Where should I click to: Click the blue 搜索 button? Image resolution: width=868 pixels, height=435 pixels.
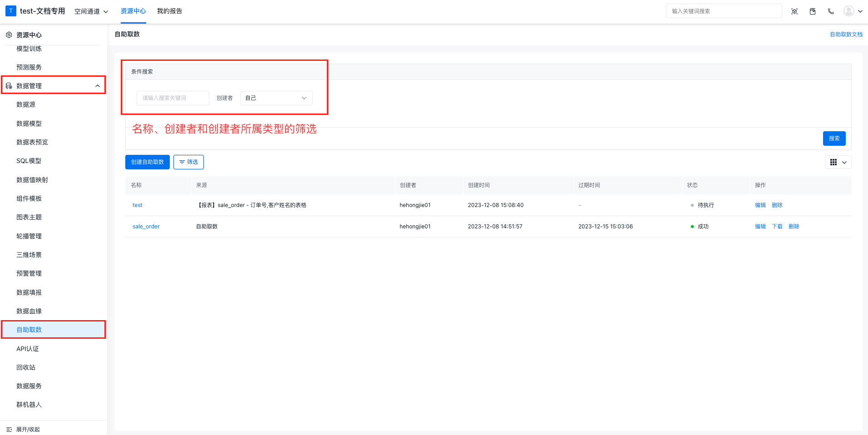pos(834,138)
